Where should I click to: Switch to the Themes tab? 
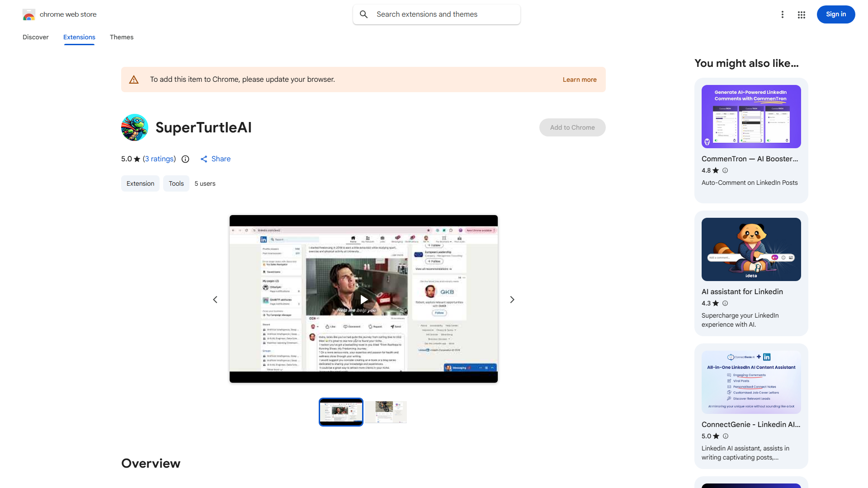[122, 37]
